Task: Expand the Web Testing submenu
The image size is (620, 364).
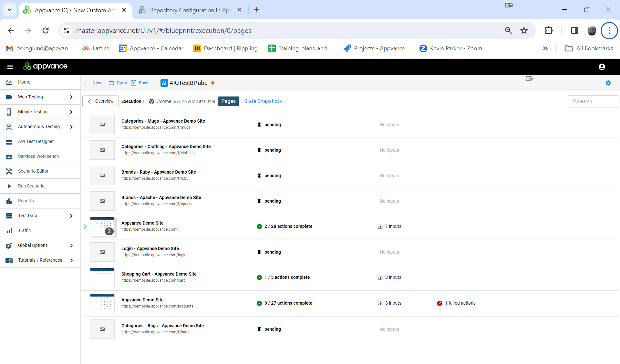Action: pyautogui.click(x=71, y=97)
